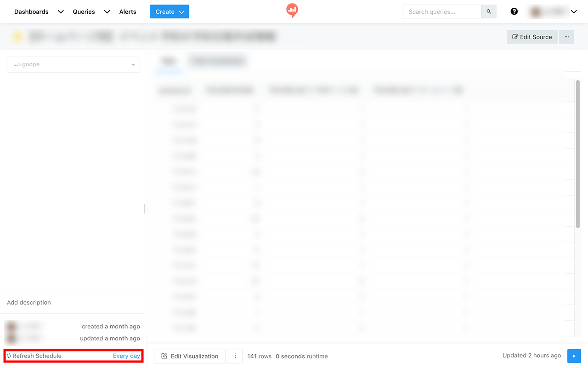This screenshot has height=368, width=588.
Task: Click the 0 seconds runtime text
Action: pyautogui.click(x=302, y=356)
